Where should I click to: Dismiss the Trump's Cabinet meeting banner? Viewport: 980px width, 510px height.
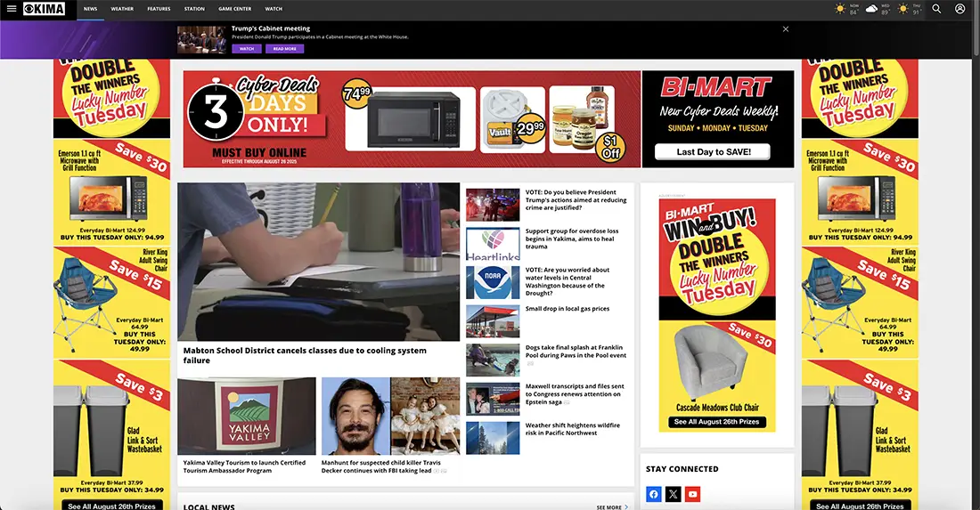click(x=786, y=29)
